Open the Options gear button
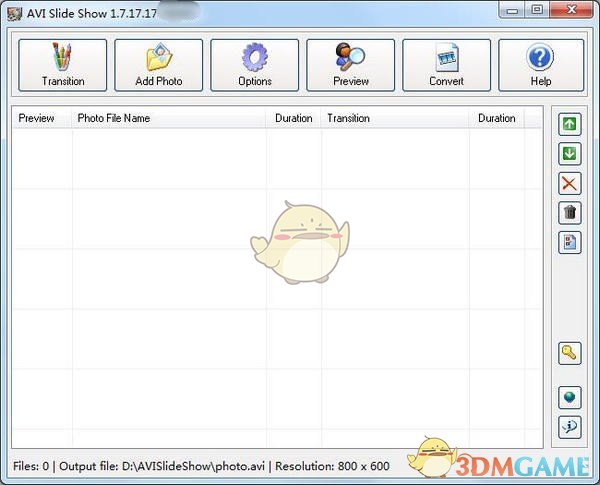 255,65
